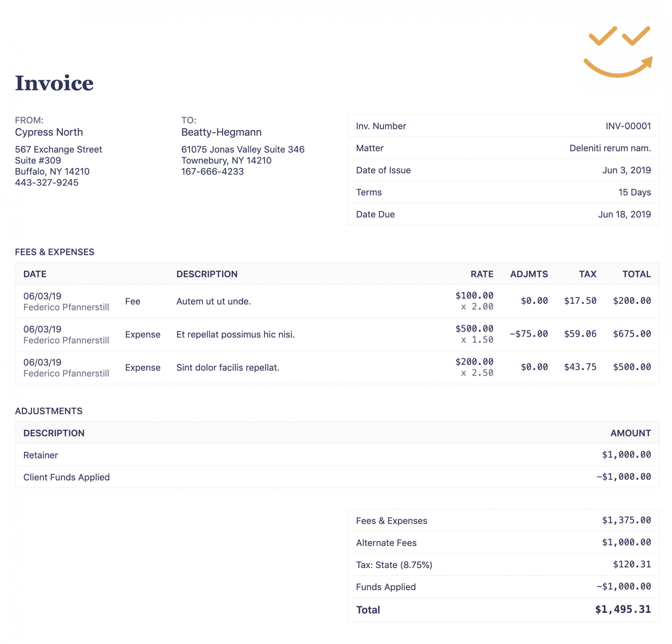Click the $200.00 row total
Screen dimensions: 672x644
coord(632,301)
